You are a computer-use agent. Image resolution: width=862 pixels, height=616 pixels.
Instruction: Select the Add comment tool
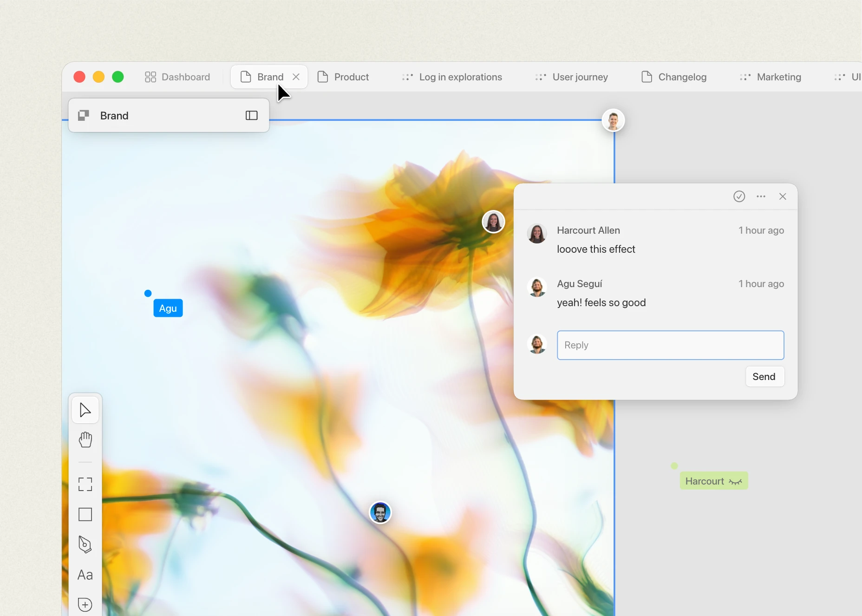(85, 604)
